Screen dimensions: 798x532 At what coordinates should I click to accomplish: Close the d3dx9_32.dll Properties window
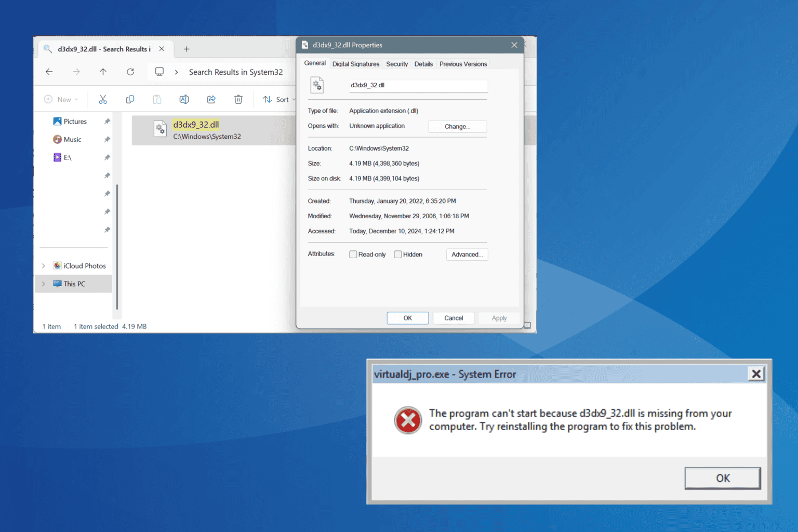click(514, 45)
